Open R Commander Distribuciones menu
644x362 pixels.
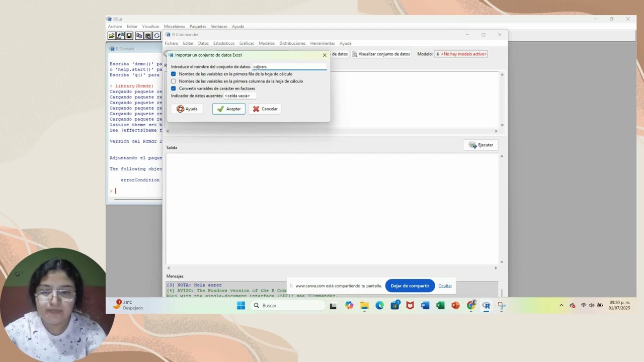[292, 43]
